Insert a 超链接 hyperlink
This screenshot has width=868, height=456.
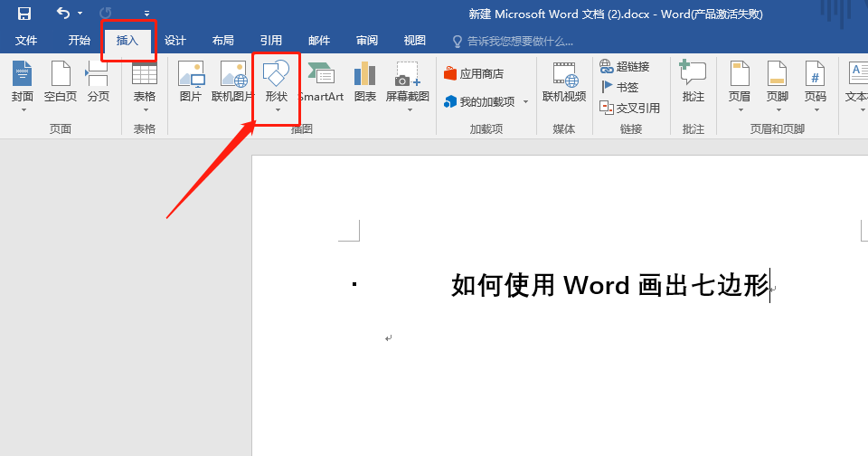(x=625, y=66)
